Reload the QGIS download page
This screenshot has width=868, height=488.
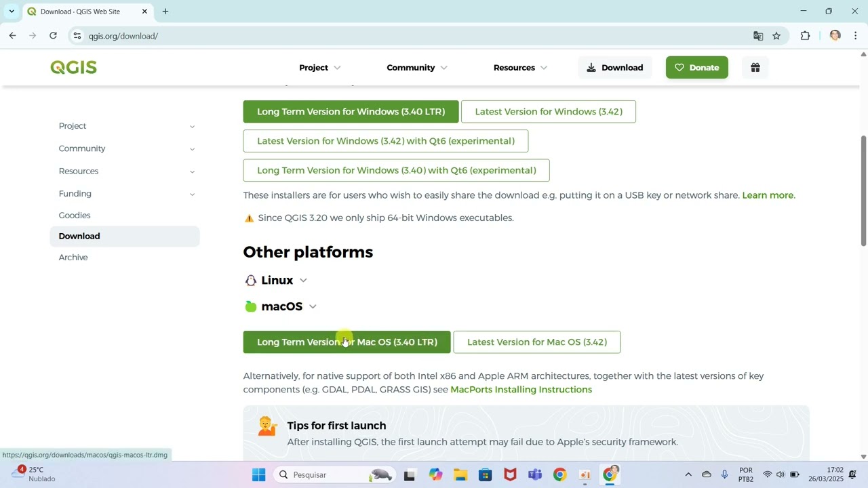tap(53, 36)
